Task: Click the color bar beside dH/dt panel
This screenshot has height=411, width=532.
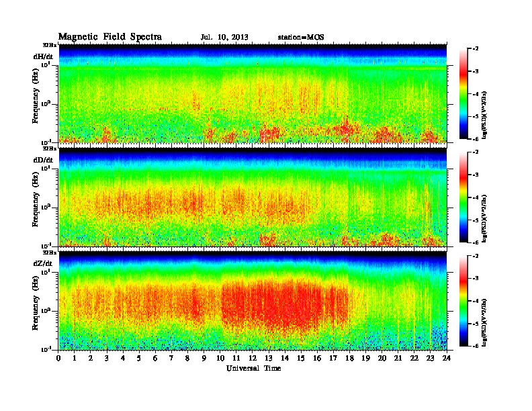Action: tap(463, 93)
